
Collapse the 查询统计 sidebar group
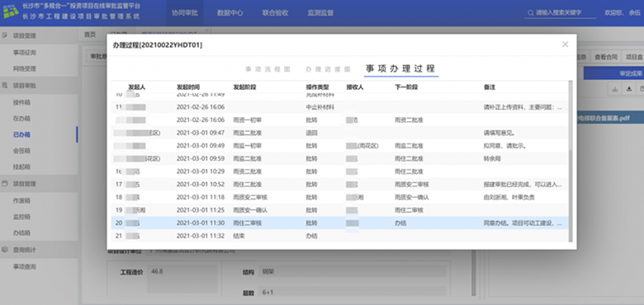(39, 250)
